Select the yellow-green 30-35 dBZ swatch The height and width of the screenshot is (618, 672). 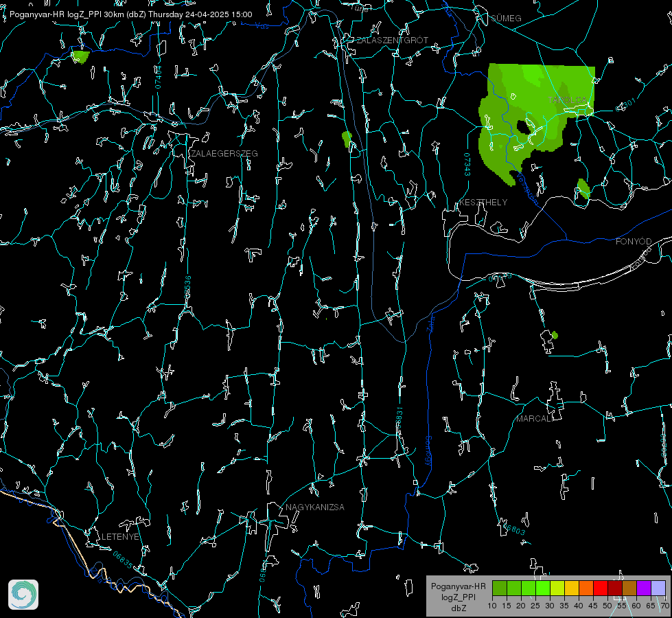[557, 588]
